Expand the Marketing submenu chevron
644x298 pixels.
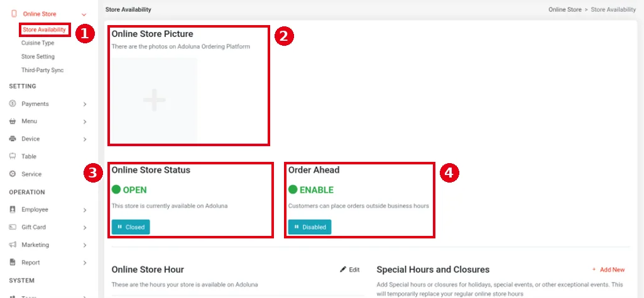(85, 245)
